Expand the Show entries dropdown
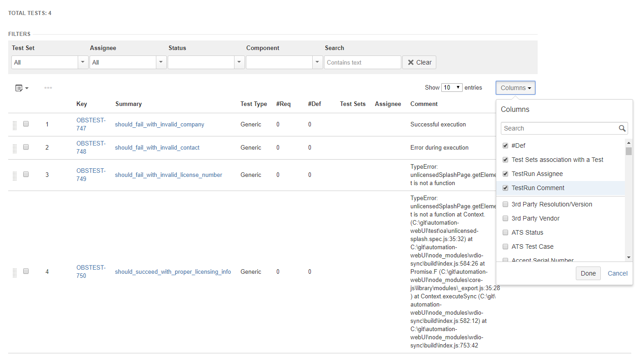644x357 pixels. (452, 87)
